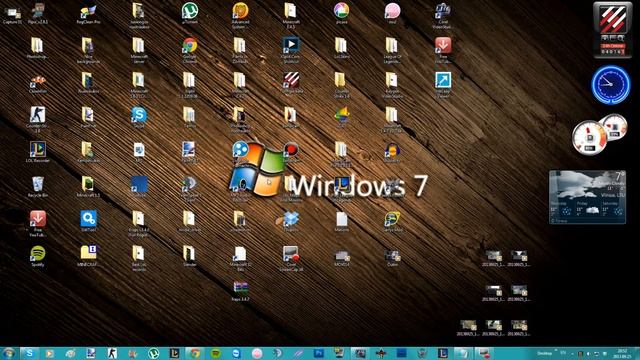
Task: Open the Google Chrome desktop shortcut
Action: pos(190,50)
